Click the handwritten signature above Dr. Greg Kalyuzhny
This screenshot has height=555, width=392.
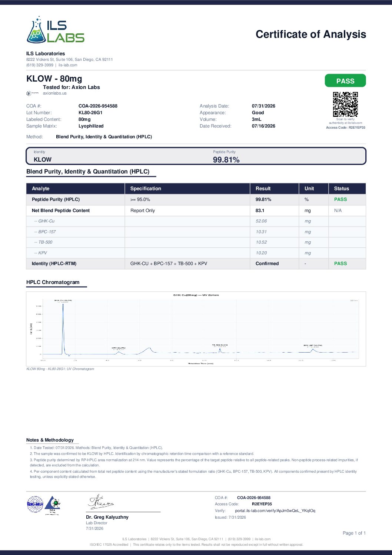(x=101, y=502)
